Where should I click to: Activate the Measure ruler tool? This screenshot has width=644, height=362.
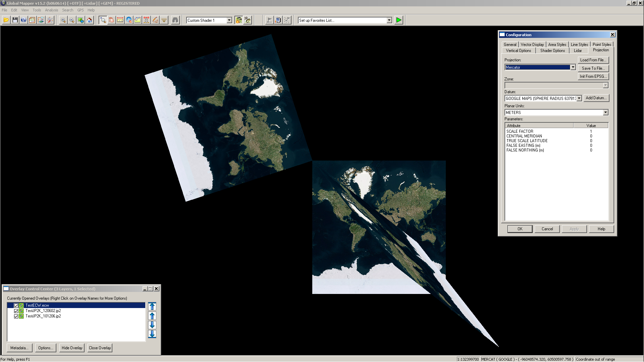120,20
